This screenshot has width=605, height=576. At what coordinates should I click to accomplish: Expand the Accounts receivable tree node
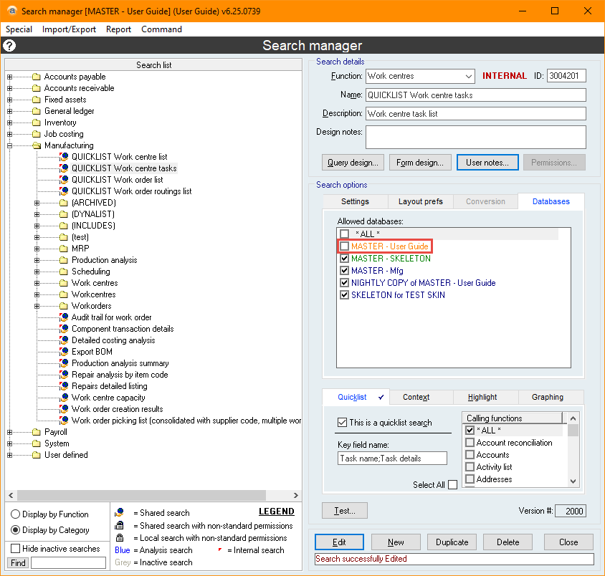point(10,88)
